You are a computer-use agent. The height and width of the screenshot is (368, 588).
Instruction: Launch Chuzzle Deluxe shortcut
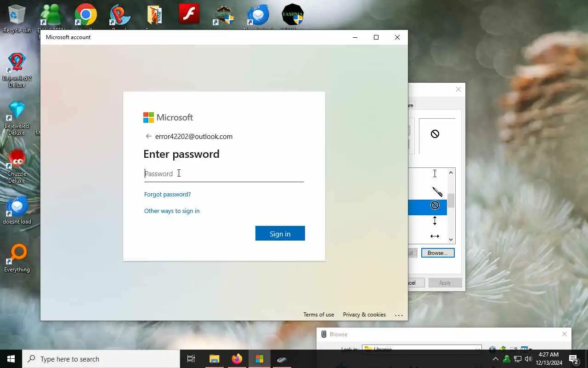coord(17,166)
